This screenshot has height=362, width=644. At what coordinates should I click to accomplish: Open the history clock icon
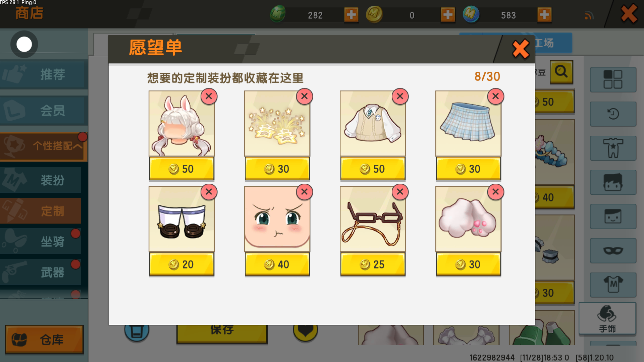(613, 114)
